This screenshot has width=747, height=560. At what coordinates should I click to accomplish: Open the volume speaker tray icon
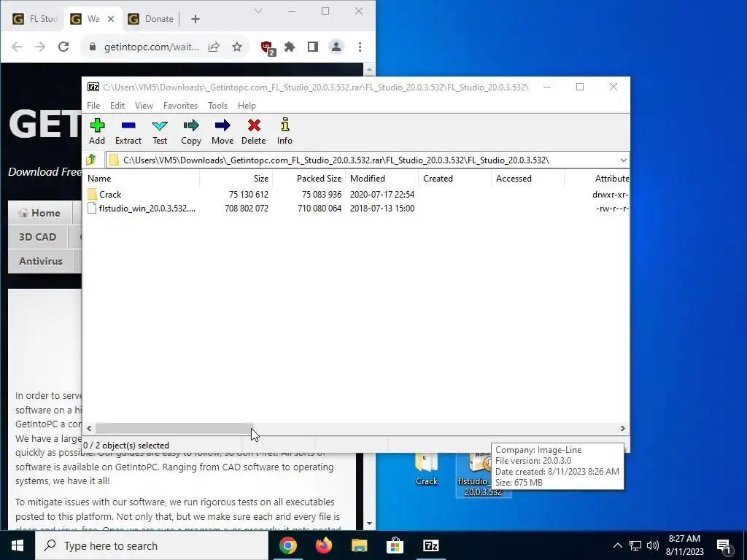point(653,545)
